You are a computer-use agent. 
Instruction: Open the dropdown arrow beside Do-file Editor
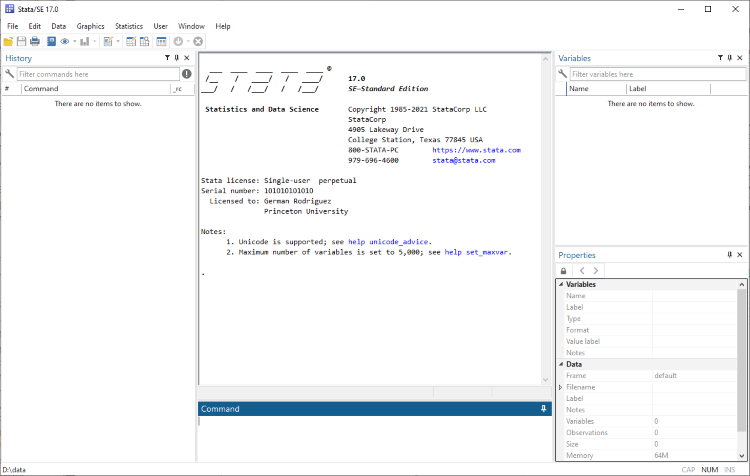[x=118, y=42]
